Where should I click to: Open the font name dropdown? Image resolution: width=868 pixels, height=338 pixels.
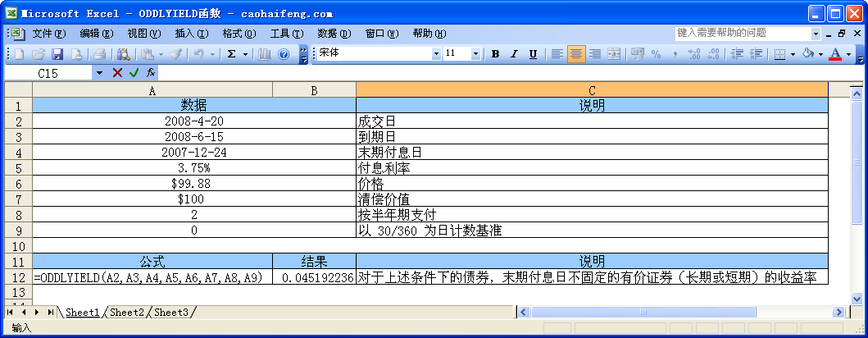(437, 54)
